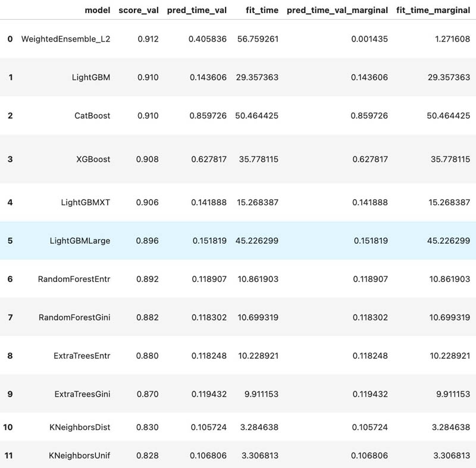Select KNeighborsUnif's fit_time 3.306813
Screen dimensions: 476x468
(260, 456)
